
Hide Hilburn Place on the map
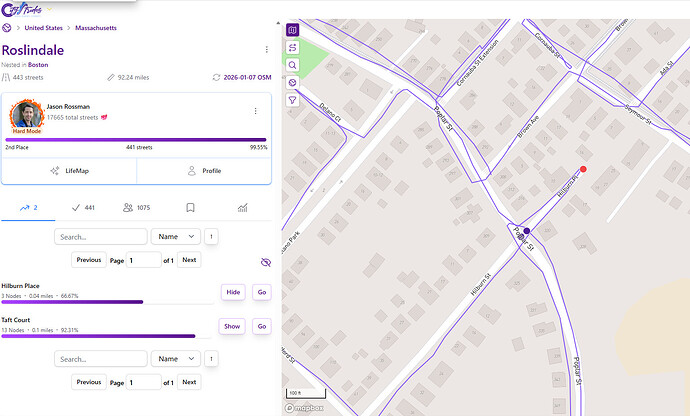(233, 292)
